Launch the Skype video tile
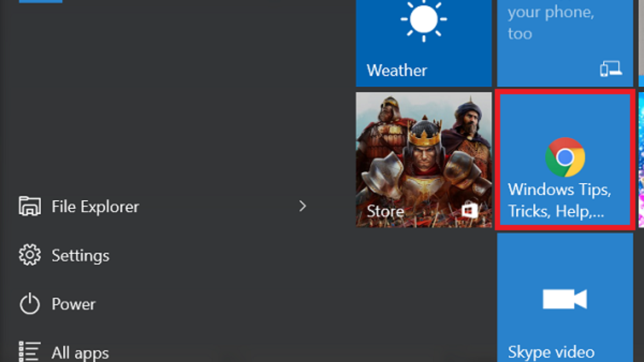Screen dimensions: 644x362 point(565,298)
